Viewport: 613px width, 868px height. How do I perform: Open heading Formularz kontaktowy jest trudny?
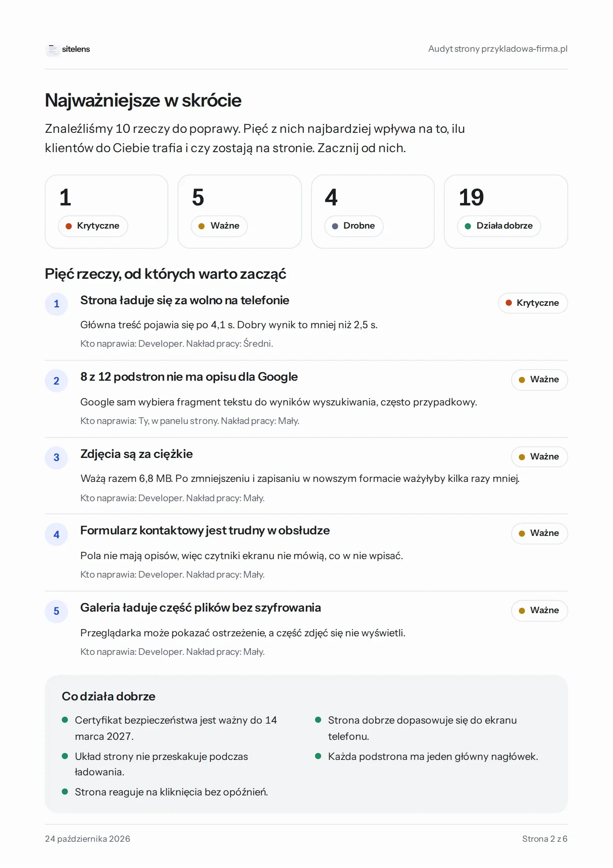(x=205, y=531)
